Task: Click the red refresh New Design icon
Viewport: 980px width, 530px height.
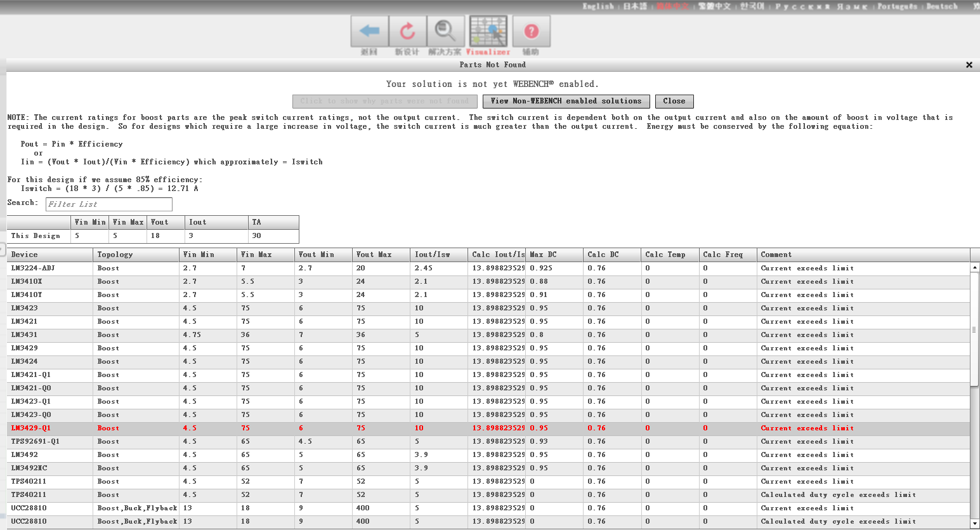Action: click(x=407, y=32)
